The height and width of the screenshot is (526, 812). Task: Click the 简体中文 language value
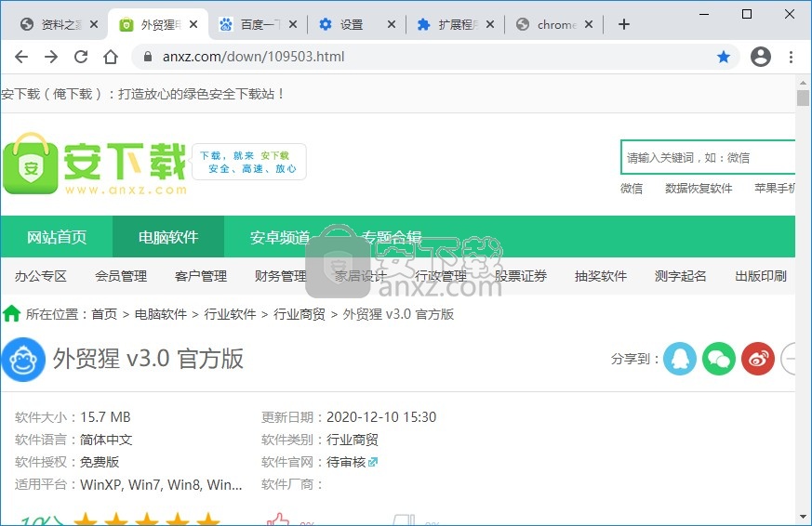[x=106, y=440]
